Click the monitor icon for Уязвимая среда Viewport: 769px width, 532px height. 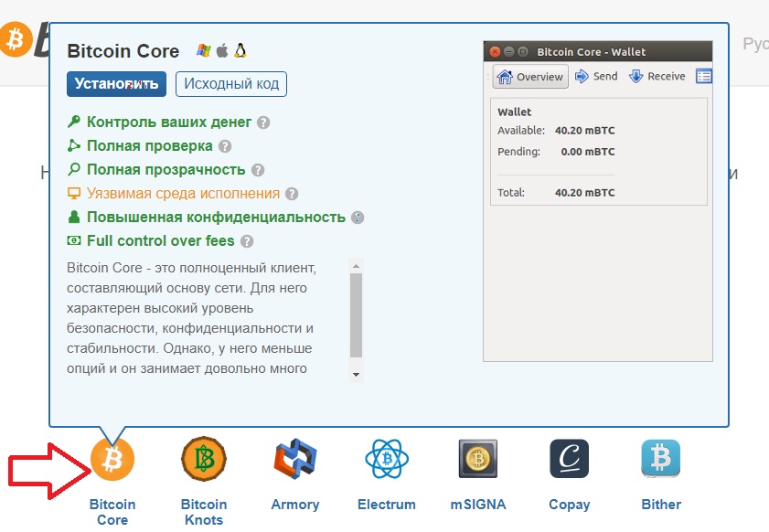click(x=73, y=193)
